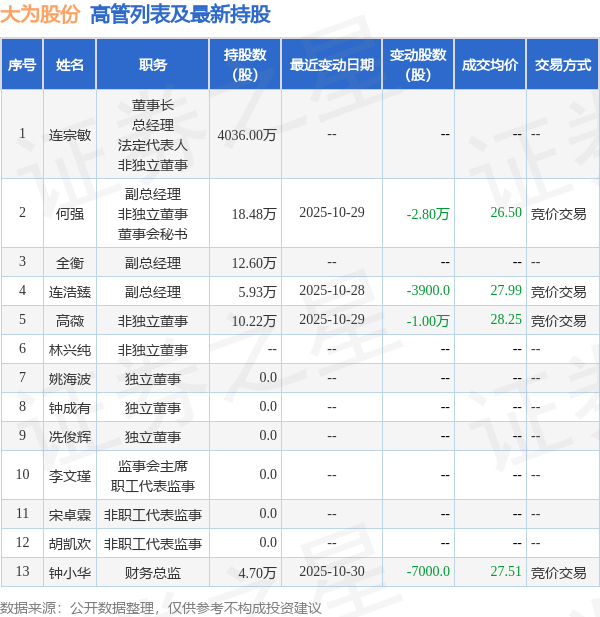This screenshot has height=617, width=600.
Task: Click the name 钟成有
Action: click(70, 408)
